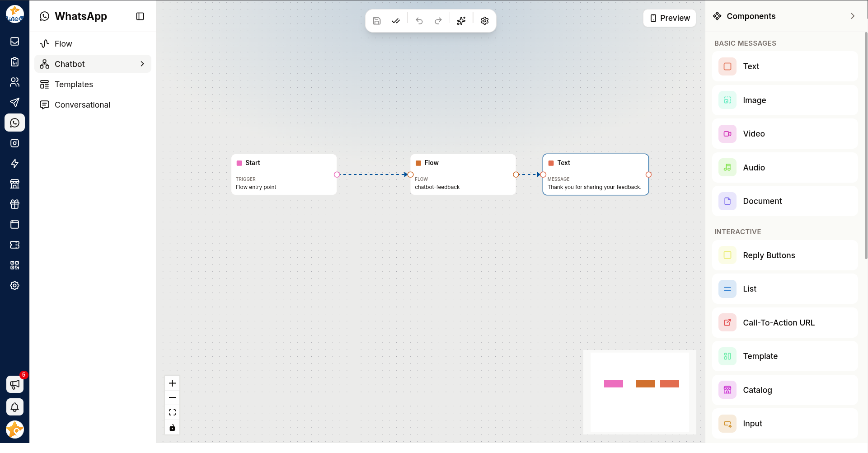Open the ticket icon in the rail
Viewport: 868px width, 453px height.
pos(15,245)
